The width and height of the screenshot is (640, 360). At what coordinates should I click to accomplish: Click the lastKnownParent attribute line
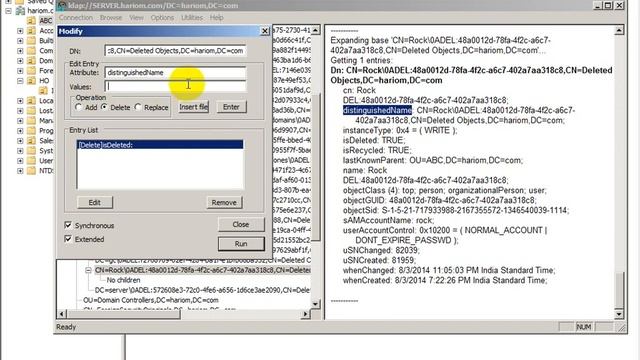433,160
